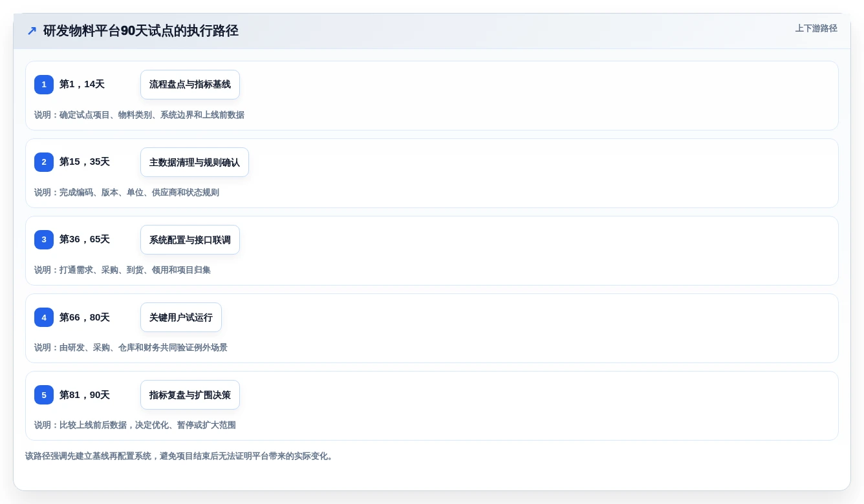This screenshot has width=864, height=504.
Task: Open the 关键用户试运行 chip
Action: 181,317
